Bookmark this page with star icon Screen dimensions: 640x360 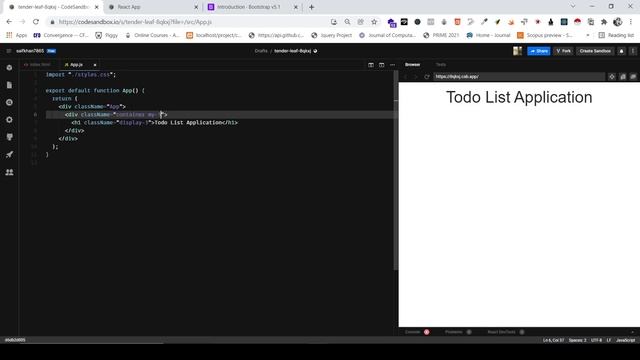374,22
